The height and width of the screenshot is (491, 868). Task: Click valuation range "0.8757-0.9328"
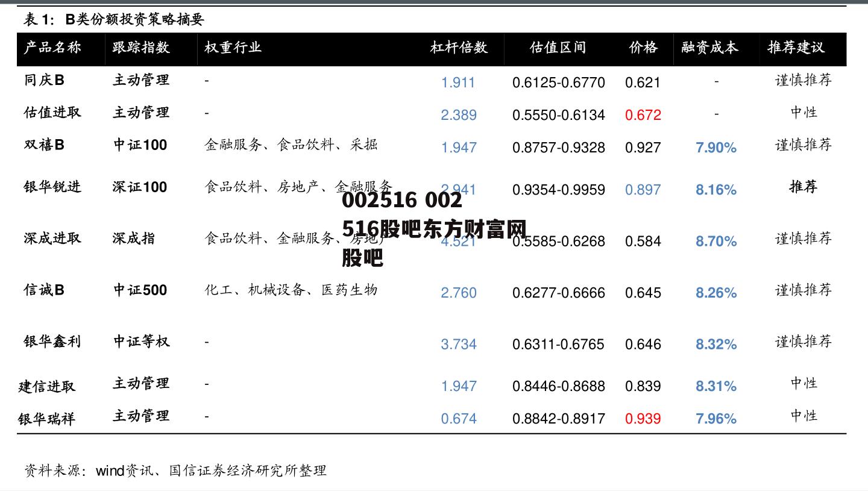pos(559,148)
